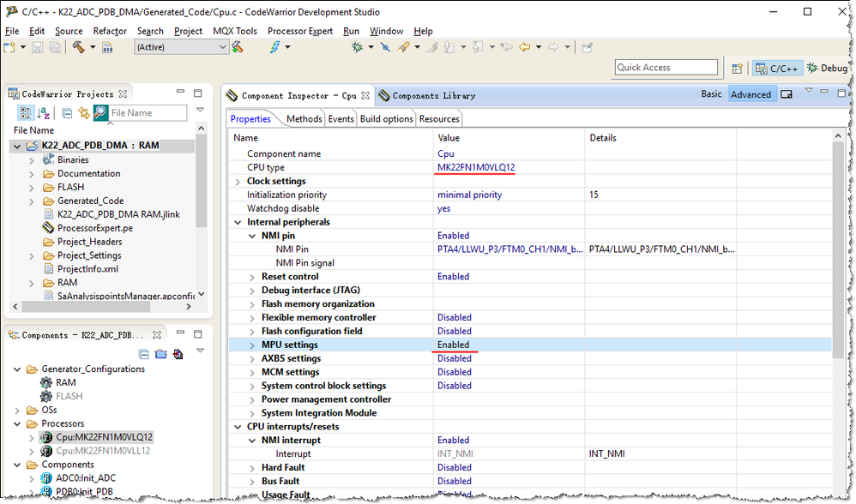
Task: Switch the inspector to Basic view
Action: (x=711, y=94)
